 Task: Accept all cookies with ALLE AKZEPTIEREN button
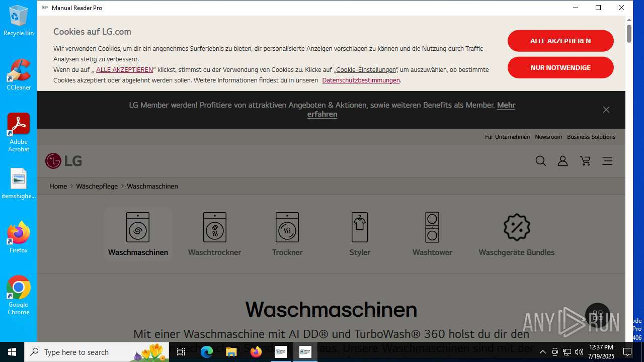pyautogui.click(x=560, y=41)
